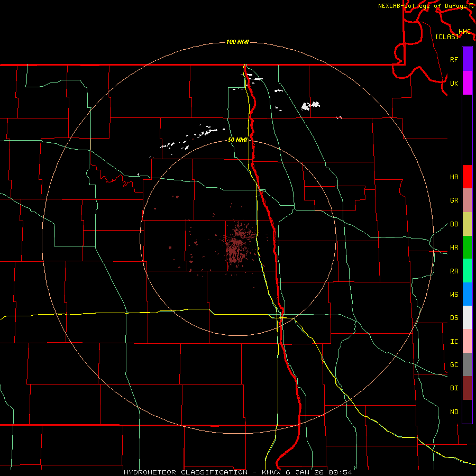Click the GC gray color swatch
This screenshot has width=476, height=476.
pyautogui.click(x=467, y=364)
